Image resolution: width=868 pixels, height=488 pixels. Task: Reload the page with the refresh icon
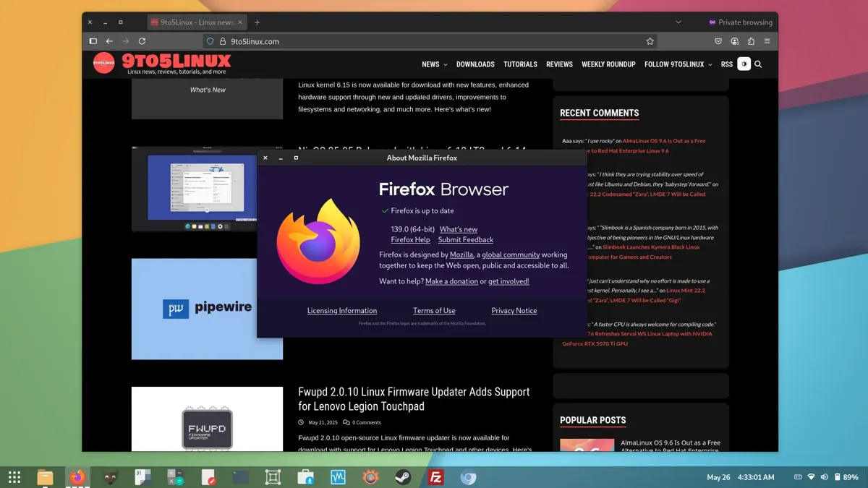[142, 41]
